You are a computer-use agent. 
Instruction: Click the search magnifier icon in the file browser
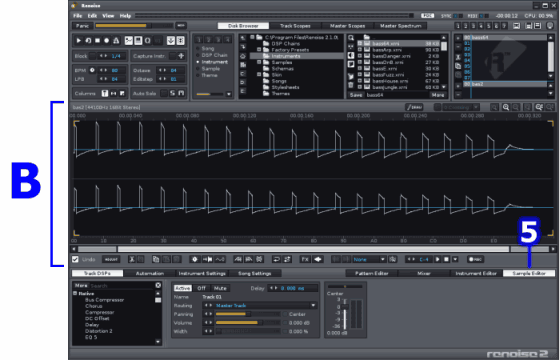click(x=351, y=38)
